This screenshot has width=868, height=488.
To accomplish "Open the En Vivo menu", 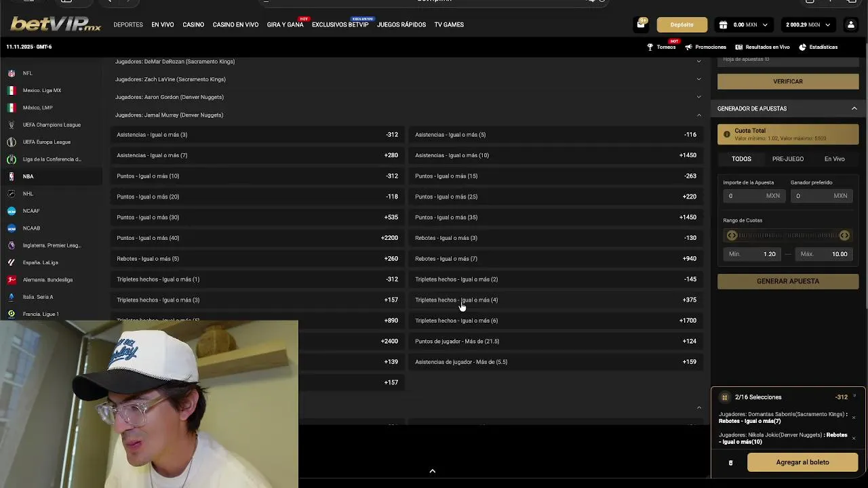I will click(163, 24).
